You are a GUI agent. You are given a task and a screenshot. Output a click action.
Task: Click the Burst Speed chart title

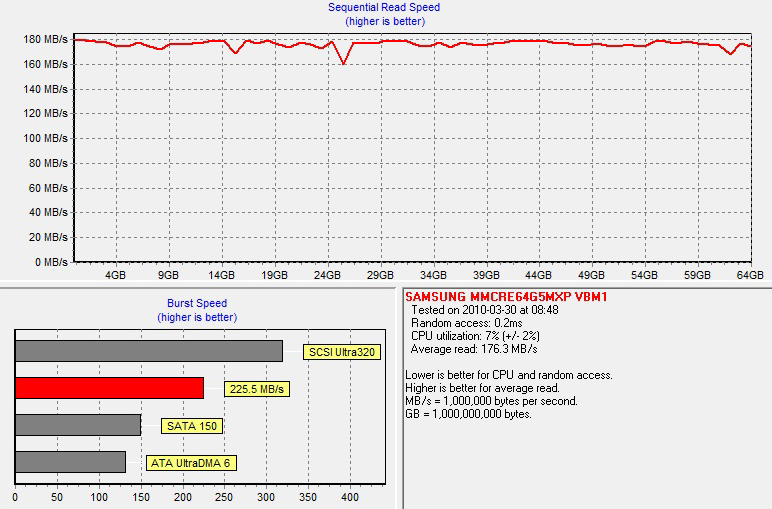[x=196, y=304]
